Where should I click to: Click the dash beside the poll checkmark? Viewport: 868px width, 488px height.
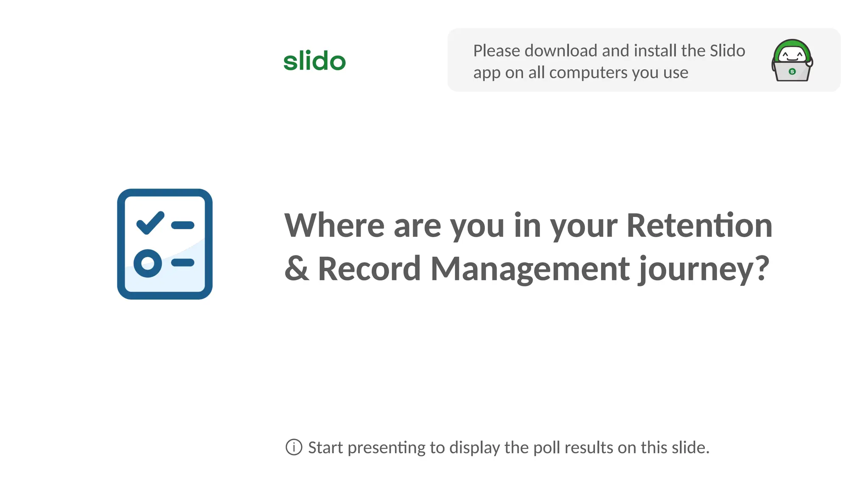[183, 225]
